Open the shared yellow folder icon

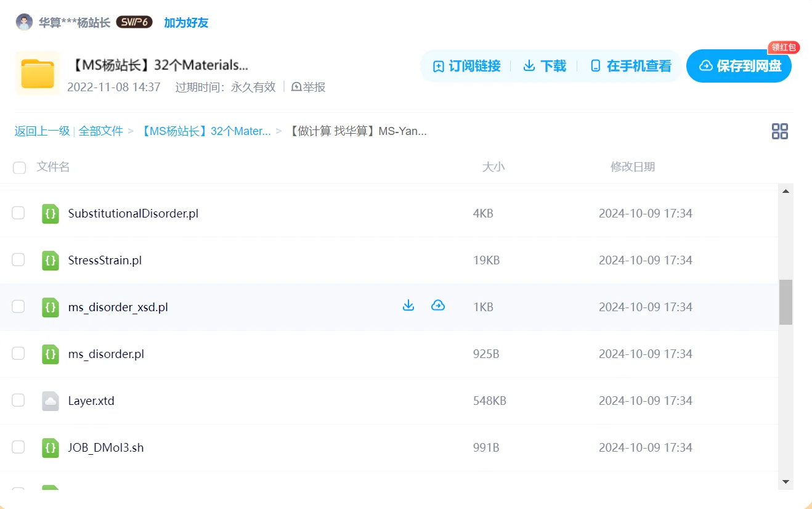(38, 73)
